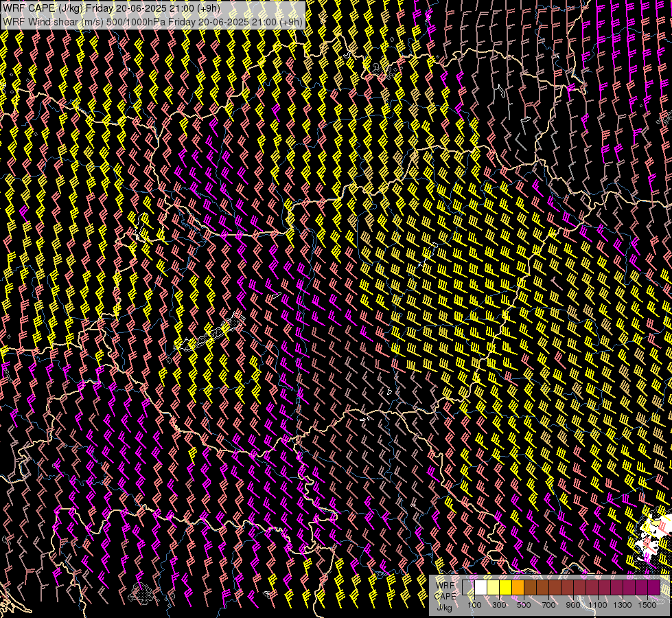Image resolution: width=672 pixels, height=618 pixels.
Task: Select the white 100 J/kg legend swatch
Action: tap(481, 588)
